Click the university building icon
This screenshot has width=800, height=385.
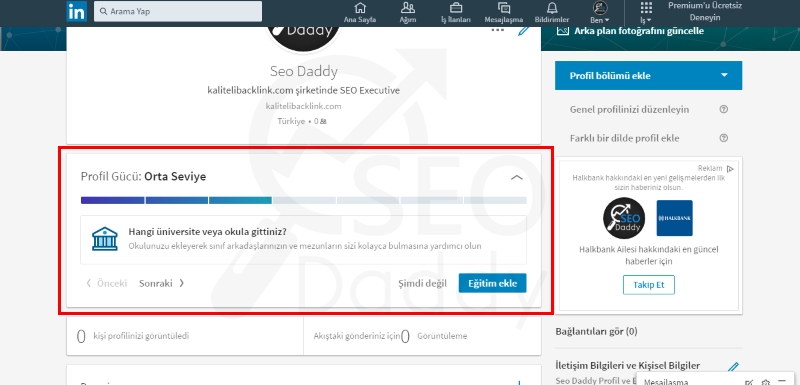coord(105,239)
